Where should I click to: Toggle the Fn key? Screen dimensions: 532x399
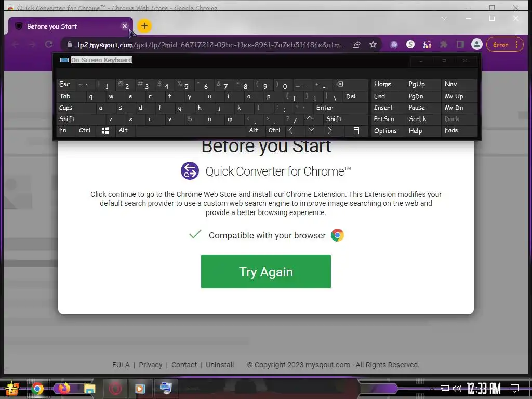point(66,130)
